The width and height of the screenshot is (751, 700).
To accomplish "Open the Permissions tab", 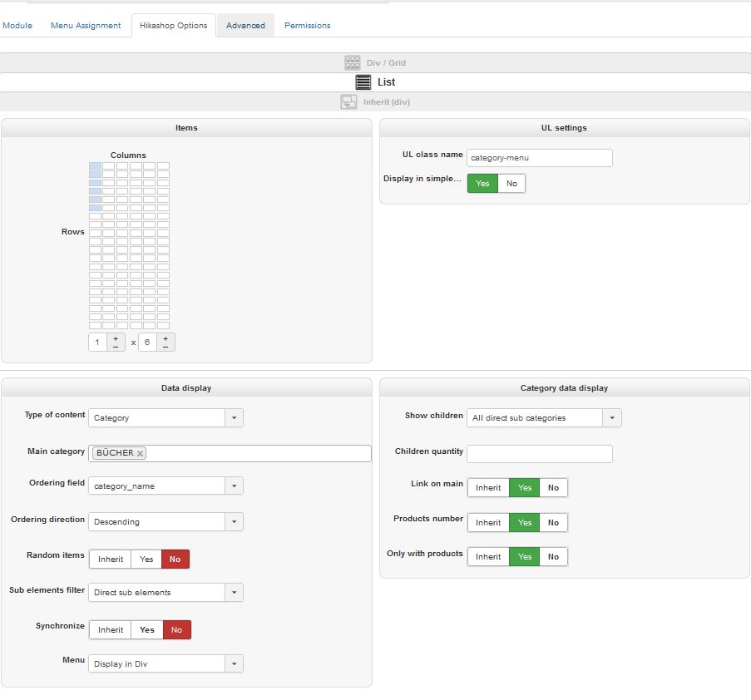I will 307,26.
